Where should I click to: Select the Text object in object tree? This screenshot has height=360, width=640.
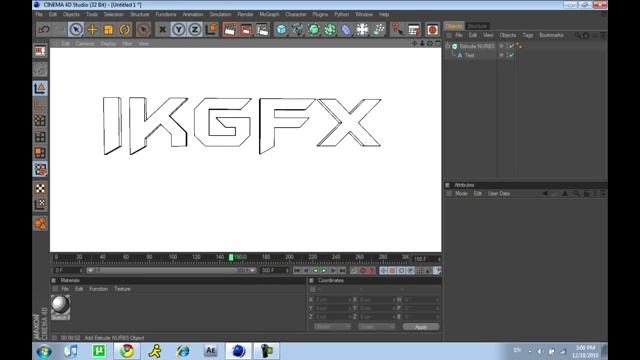pos(469,55)
